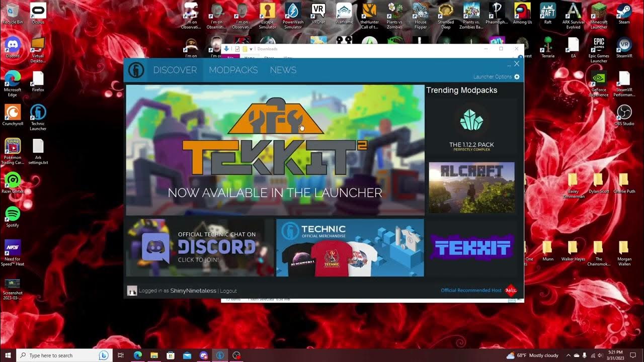
Task: Click Logout link
Action: point(228,291)
